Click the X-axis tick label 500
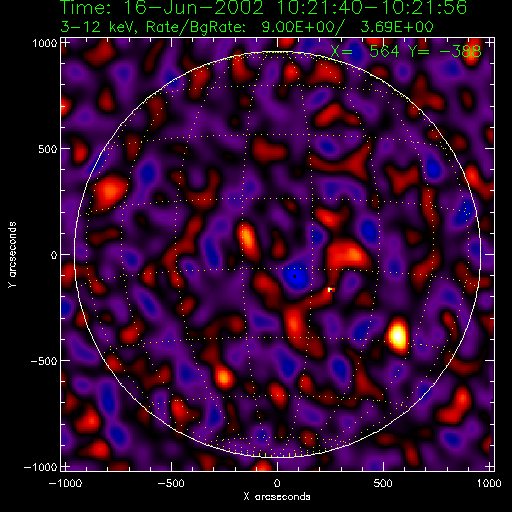 click(383, 483)
